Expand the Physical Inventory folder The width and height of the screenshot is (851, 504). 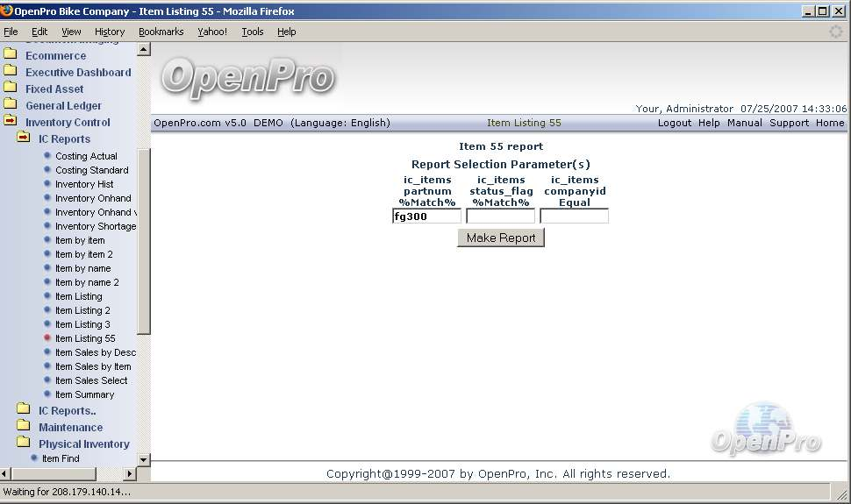[x=24, y=444]
